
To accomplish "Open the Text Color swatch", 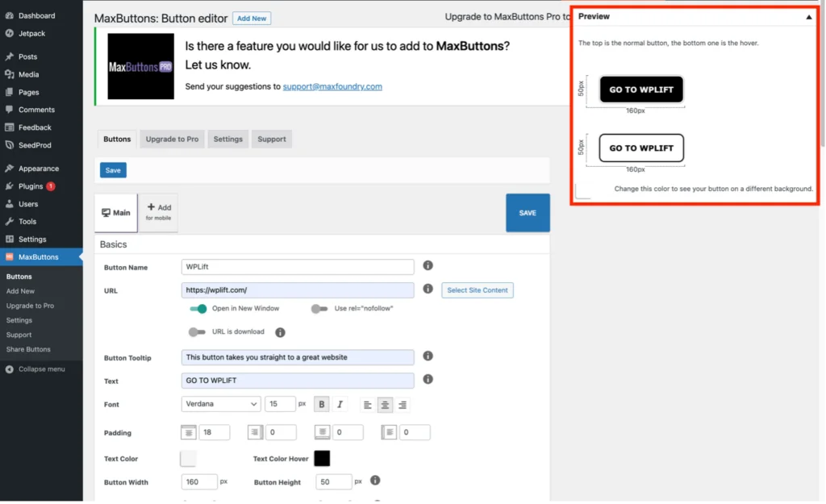I will (188, 458).
